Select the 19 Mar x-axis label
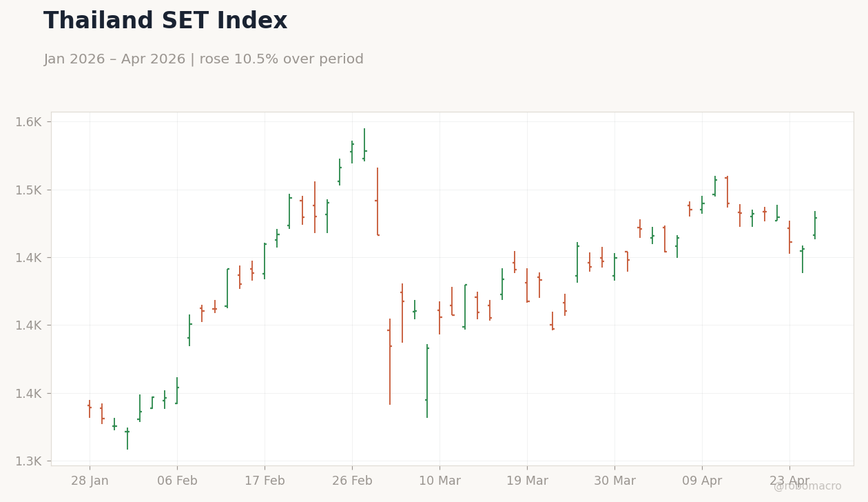The height and width of the screenshot is (502, 868). pyautogui.click(x=527, y=481)
